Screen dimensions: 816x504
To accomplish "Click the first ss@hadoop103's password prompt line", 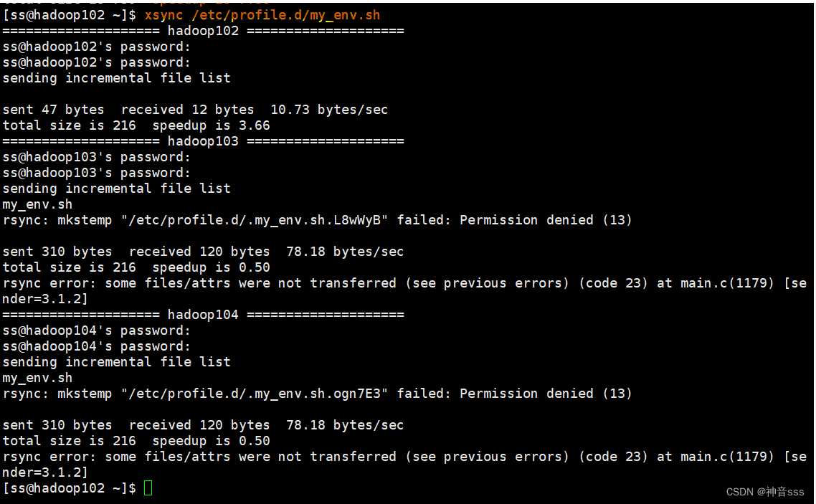I will click(x=97, y=157).
